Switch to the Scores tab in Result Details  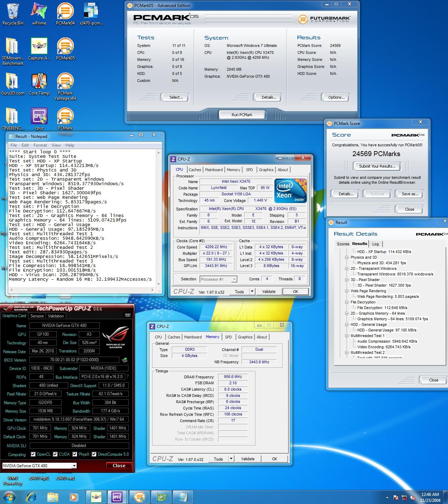[343, 244]
